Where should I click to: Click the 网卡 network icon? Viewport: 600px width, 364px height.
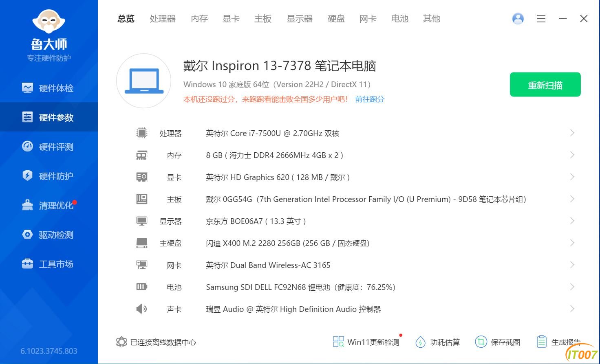click(141, 265)
